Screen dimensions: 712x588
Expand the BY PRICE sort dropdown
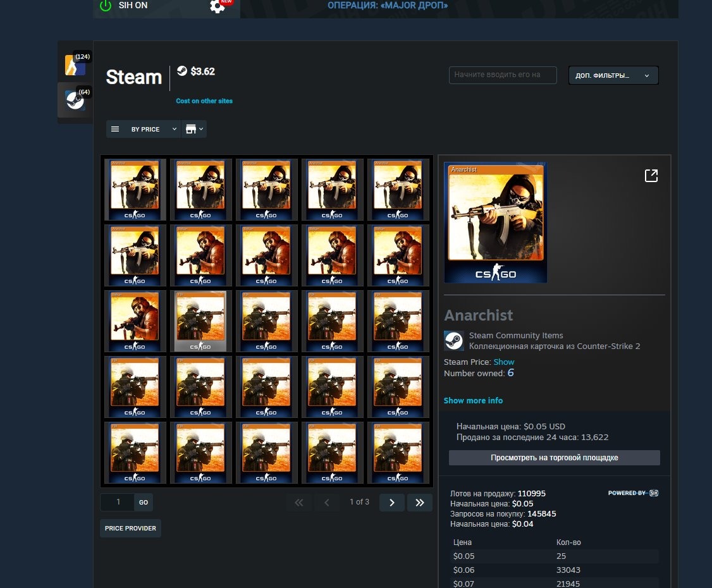[154, 129]
